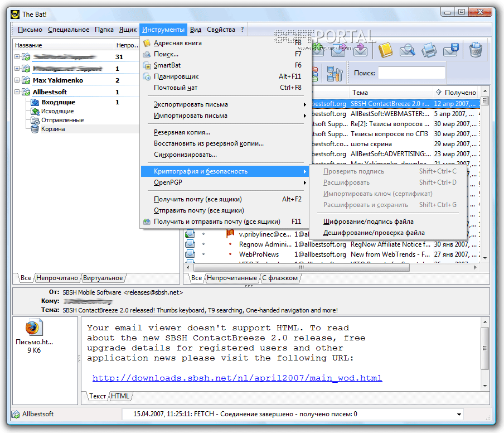This screenshot has width=504, height=433.
Task: Choose Восстановить из резервной копии... entry
Action: [x=224, y=143]
